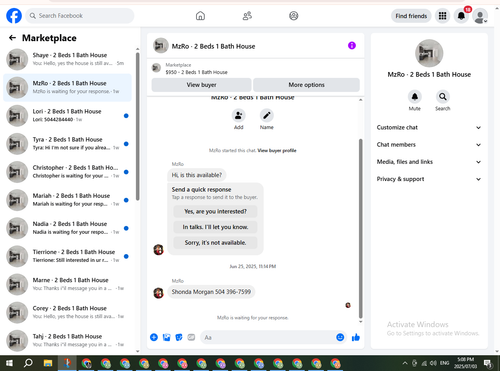
Task: Attach a photo with the image icon
Action: (166, 337)
